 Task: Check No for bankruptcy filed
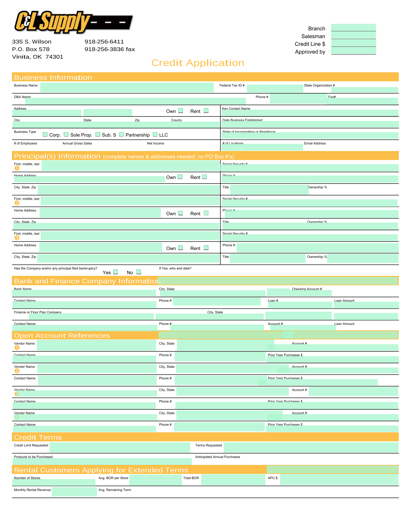[x=139, y=272]
